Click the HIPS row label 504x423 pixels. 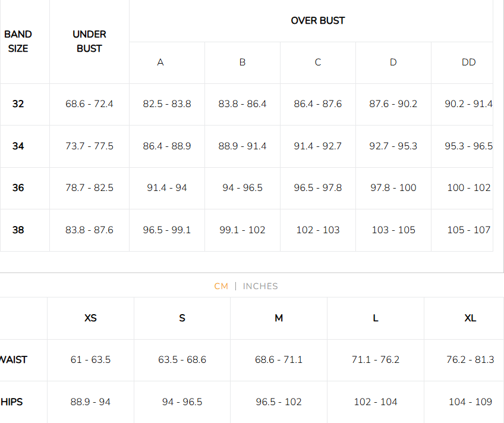pos(12,402)
